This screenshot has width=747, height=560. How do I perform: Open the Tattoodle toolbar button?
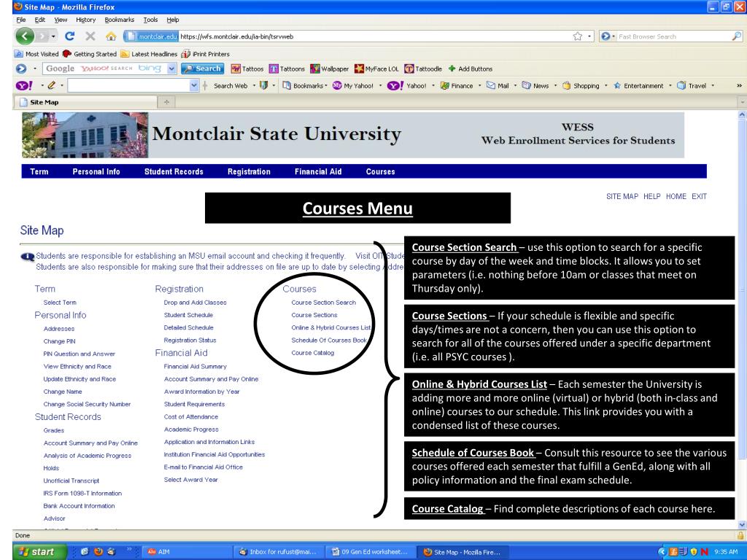(x=423, y=69)
